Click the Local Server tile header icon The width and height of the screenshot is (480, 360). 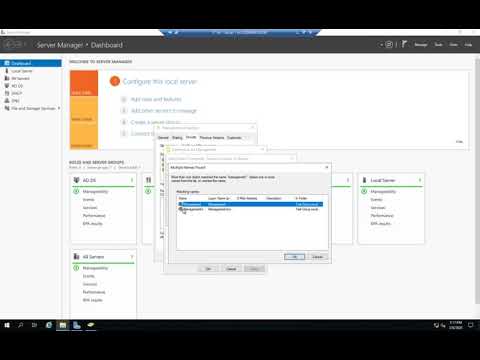point(364,180)
